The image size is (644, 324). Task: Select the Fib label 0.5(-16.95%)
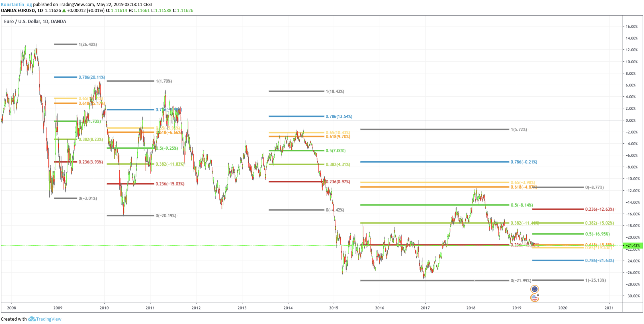pyautogui.click(x=598, y=234)
